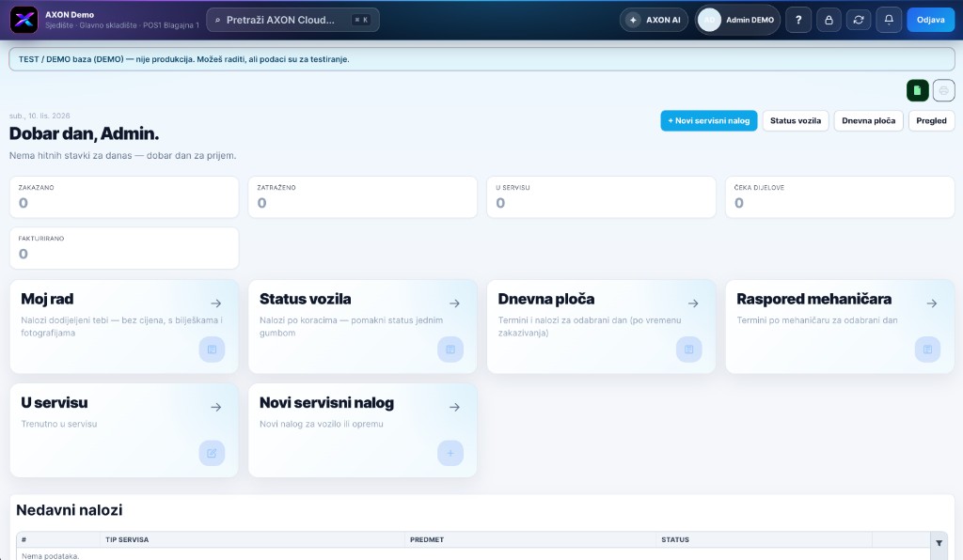
Task: Click the list icon on Status vozila card
Action: point(450,350)
